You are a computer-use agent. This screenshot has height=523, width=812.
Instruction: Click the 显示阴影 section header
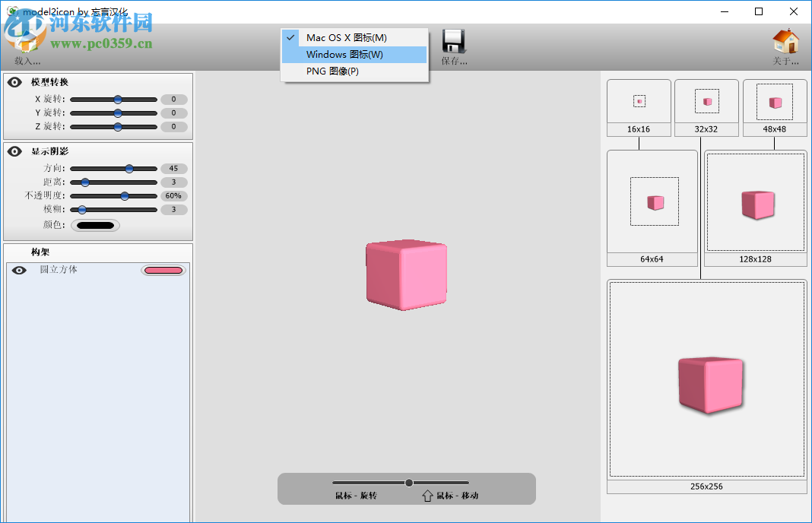[x=49, y=151]
